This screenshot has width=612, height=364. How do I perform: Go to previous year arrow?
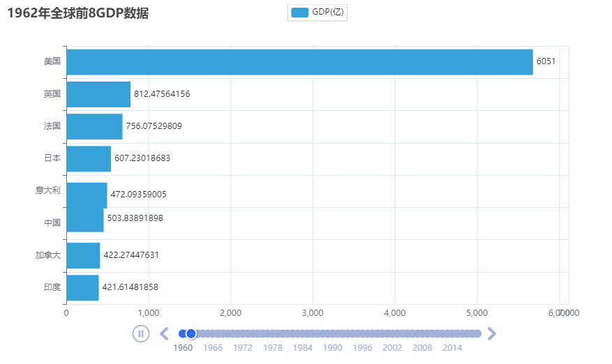click(165, 333)
